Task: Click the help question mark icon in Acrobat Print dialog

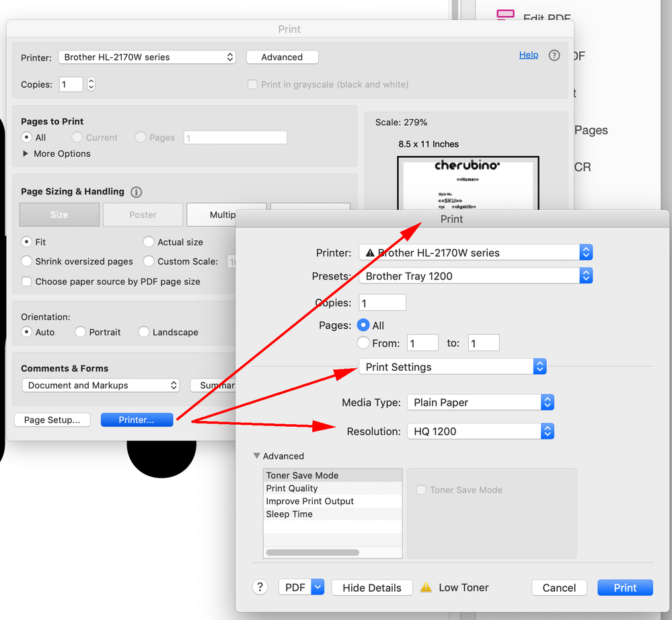Action: click(x=554, y=55)
